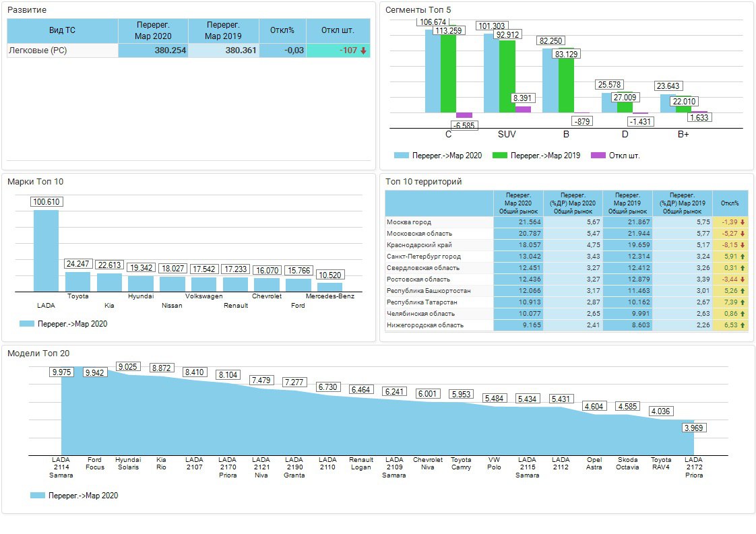This screenshot has width=756, height=534.
Task: Click the red arrow in Ростовская область row
Action: [743, 279]
